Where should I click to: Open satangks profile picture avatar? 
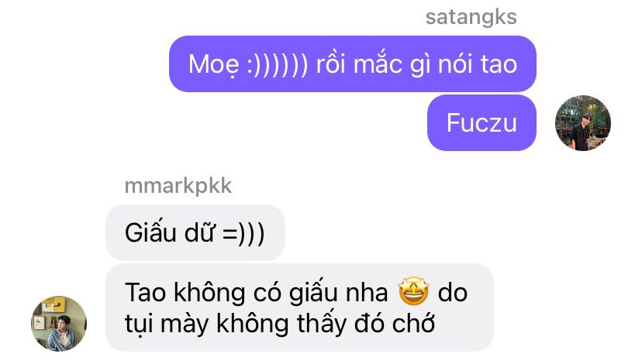[x=582, y=123]
